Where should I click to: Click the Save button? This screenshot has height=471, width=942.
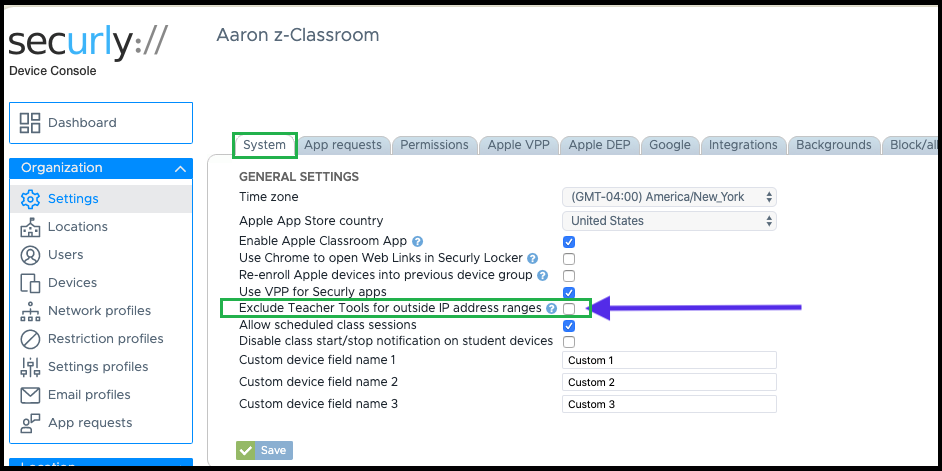(264, 451)
